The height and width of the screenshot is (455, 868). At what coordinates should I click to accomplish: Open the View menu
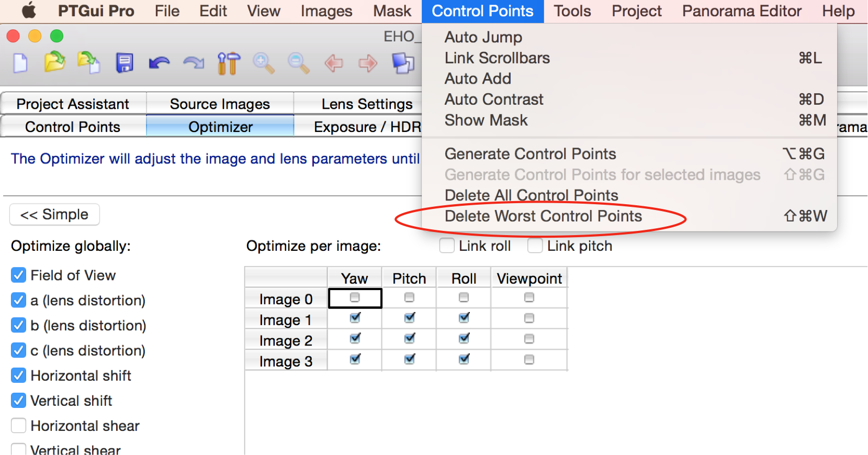coord(264,11)
